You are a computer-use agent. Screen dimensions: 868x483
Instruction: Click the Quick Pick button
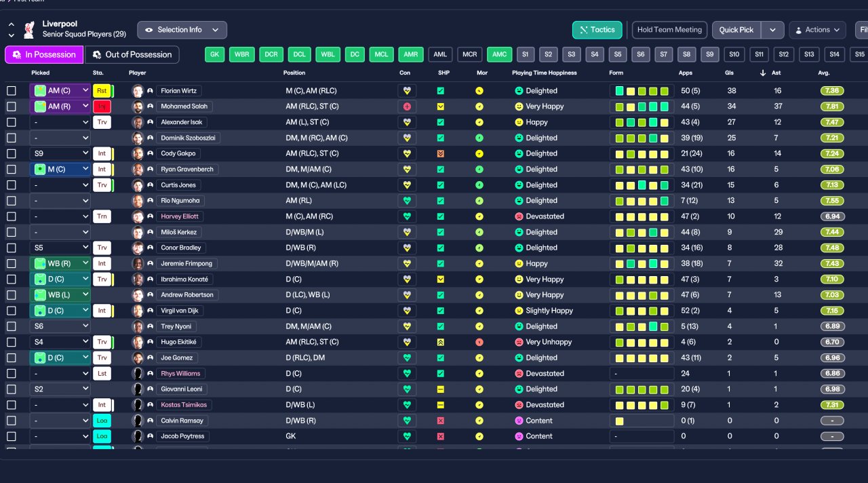point(736,30)
